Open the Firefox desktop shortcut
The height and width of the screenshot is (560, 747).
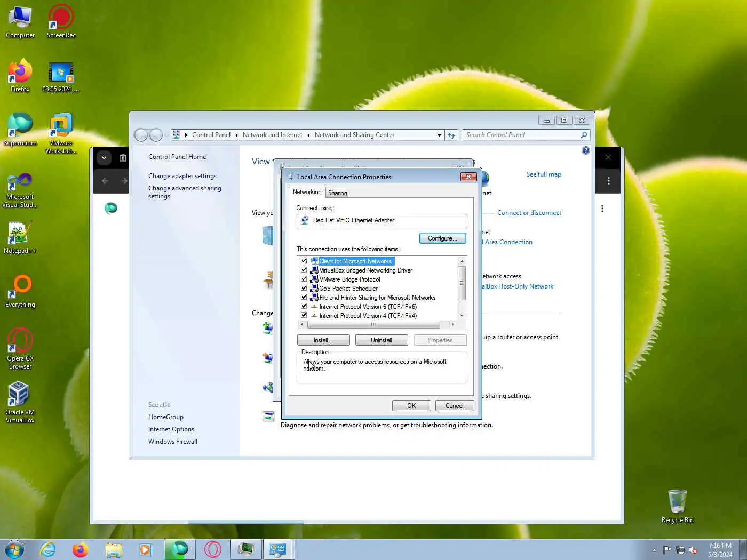point(20,75)
